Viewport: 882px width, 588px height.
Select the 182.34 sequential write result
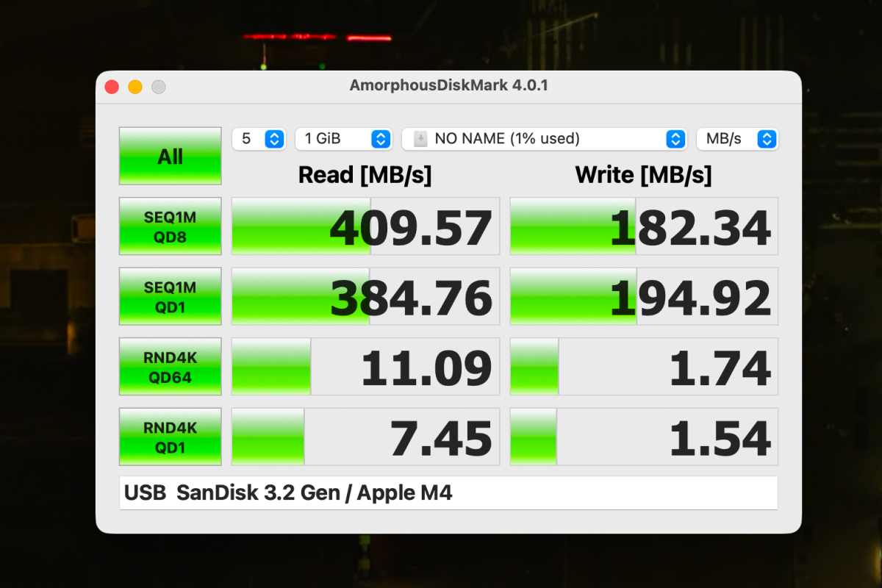pyautogui.click(x=644, y=226)
